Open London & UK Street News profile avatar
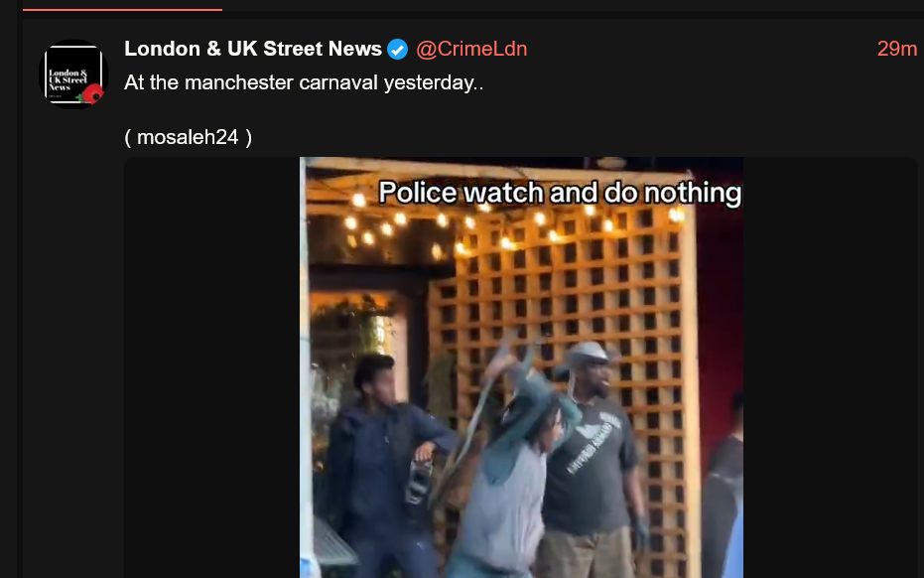This screenshot has width=924, height=578. coord(73,74)
